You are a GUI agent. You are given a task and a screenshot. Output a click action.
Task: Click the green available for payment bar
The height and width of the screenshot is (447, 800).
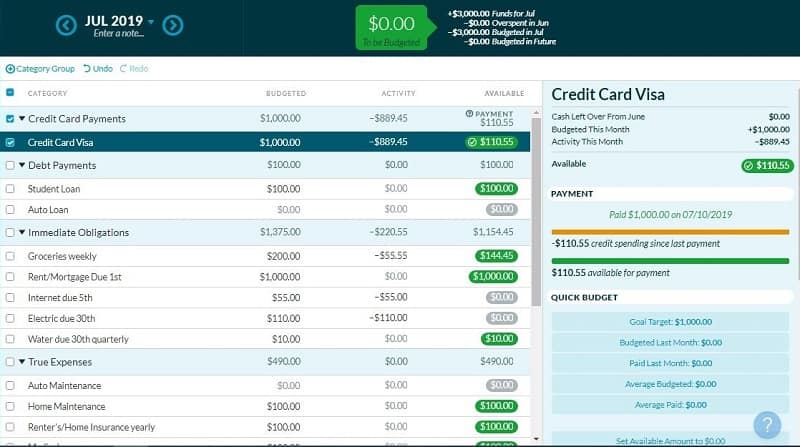pyautogui.click(x=669, y=261)
